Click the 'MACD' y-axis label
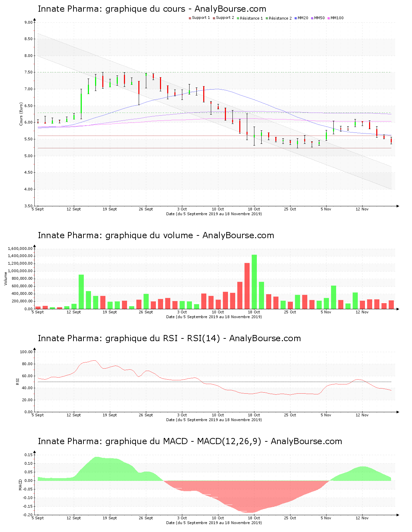The height and width of the screenshot is (532, 412). click(20, 485)
